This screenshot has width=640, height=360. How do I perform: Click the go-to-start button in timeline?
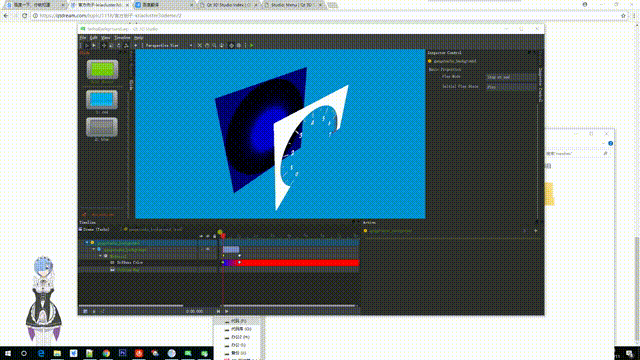[218, 311]
